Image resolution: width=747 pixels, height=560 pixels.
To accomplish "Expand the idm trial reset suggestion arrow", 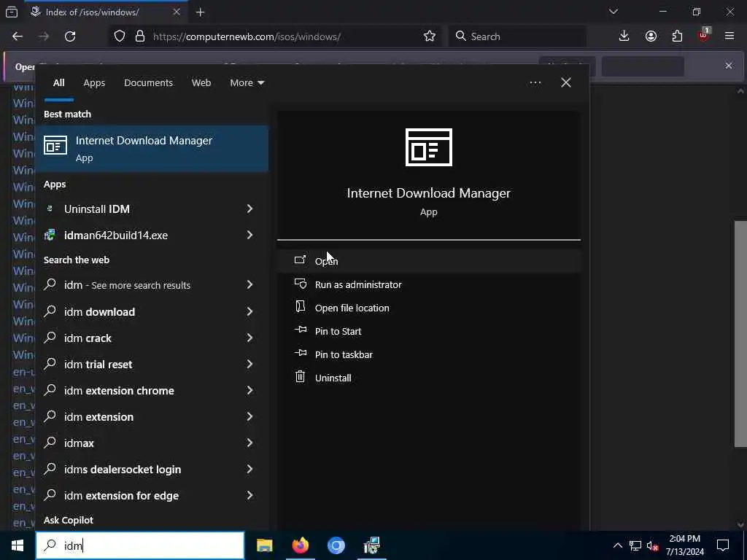I will [x=249, y=365].
